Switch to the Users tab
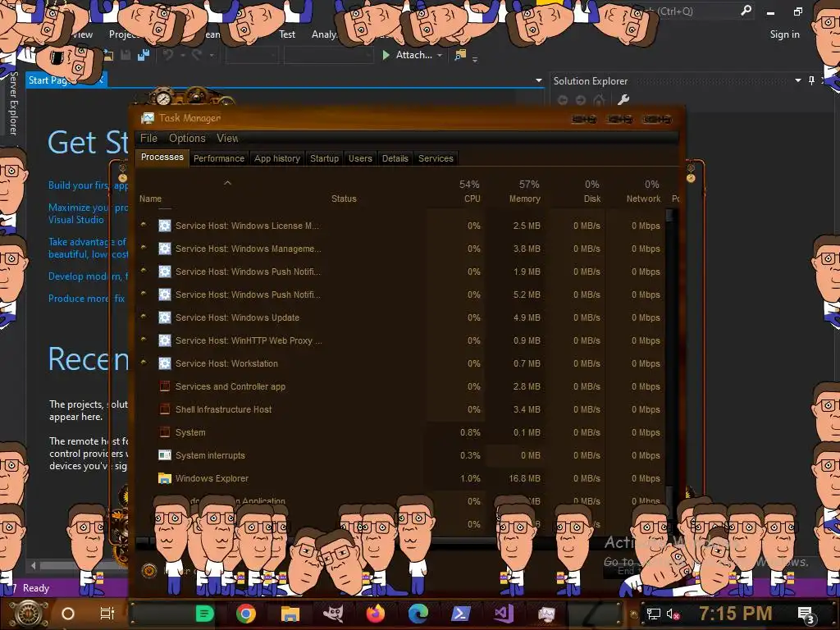 (x=360, y=158)
